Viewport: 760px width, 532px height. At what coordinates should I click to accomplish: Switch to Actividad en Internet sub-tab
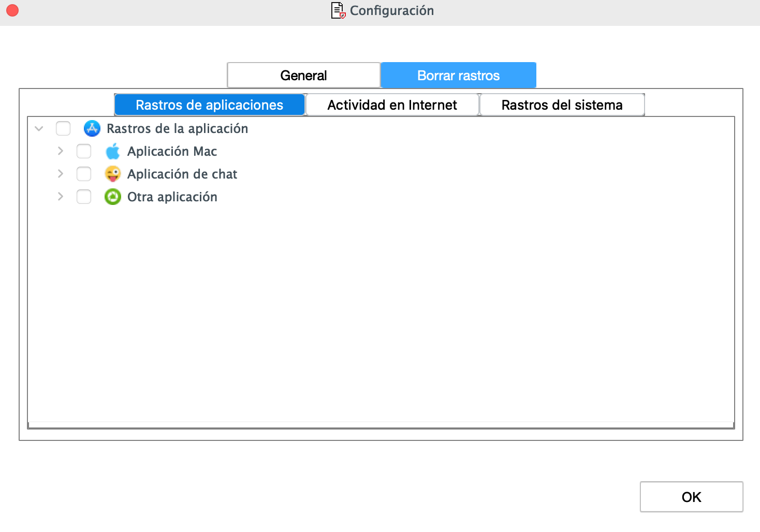392,105
